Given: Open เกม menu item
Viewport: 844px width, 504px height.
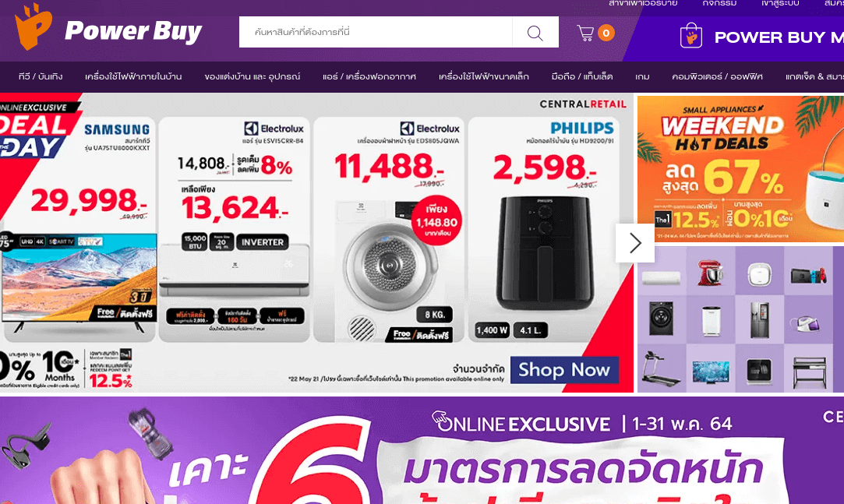Looking at the screenshot, I should pos(642,77).
